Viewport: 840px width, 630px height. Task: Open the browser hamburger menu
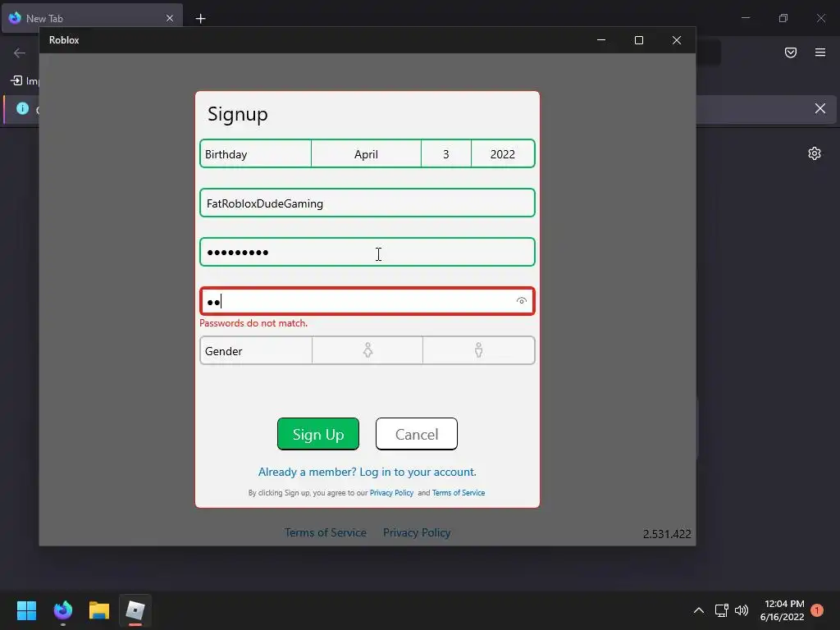point(820,52)
